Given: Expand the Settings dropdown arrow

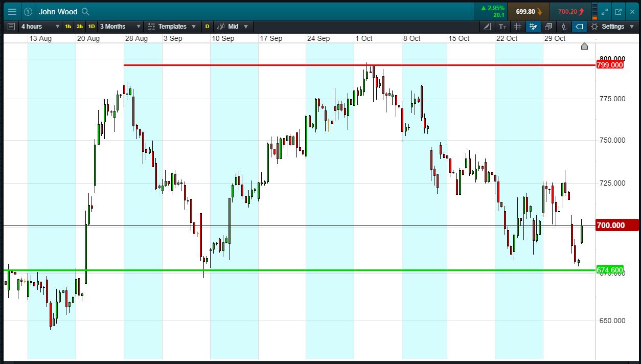Looking at the screenshot, I should click(632, 27).
